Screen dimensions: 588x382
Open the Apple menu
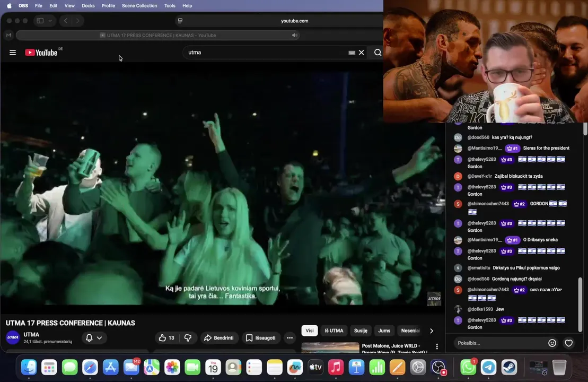(9, 6)
